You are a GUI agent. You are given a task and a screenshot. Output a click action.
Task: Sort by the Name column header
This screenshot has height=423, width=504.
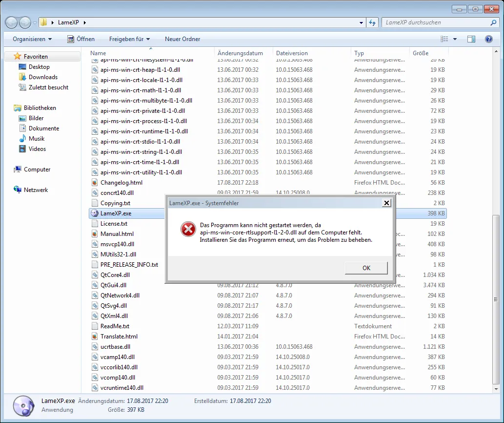coord(98,53)
